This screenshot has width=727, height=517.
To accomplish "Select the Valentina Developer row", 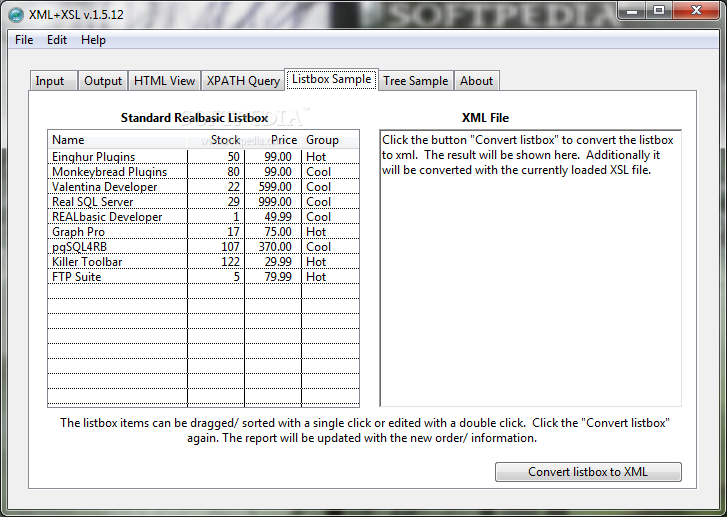I will (x=204, y=186).
